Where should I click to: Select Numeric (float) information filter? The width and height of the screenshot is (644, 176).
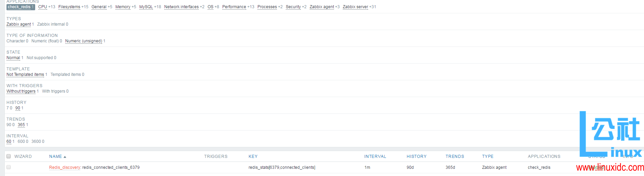[x=45, y=41]
